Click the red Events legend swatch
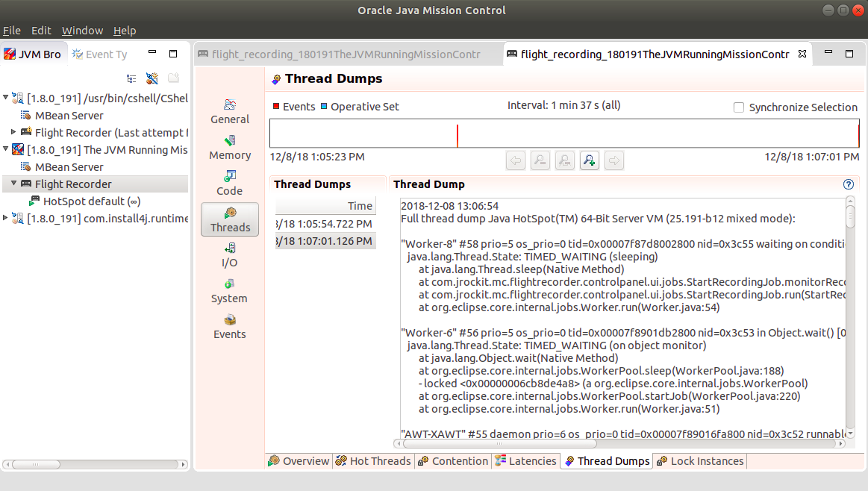 click(276, 106)
